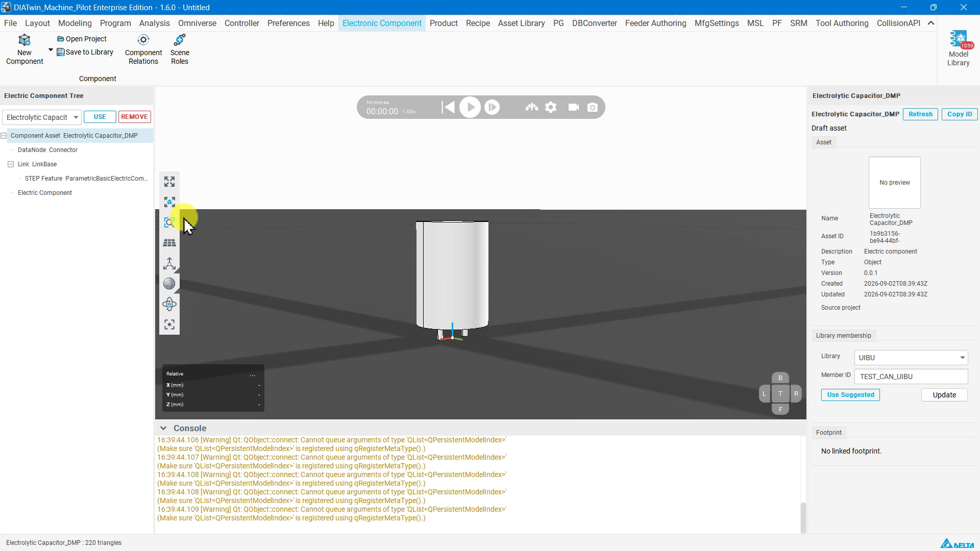The width and height of the screenshot is (980, 551).
Task: Click Use Suggested member ID button
Action: (850, 395)
